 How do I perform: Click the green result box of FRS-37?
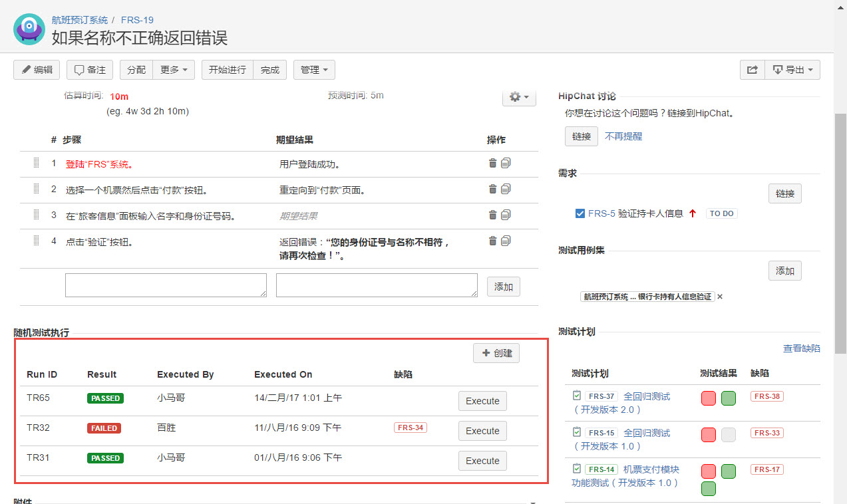[729, 398]
